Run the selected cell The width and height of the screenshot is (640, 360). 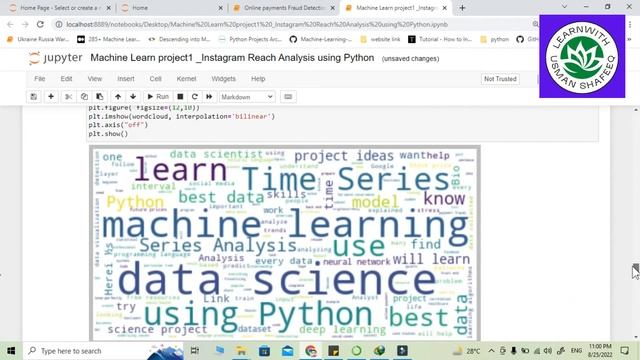click(158, 97)
